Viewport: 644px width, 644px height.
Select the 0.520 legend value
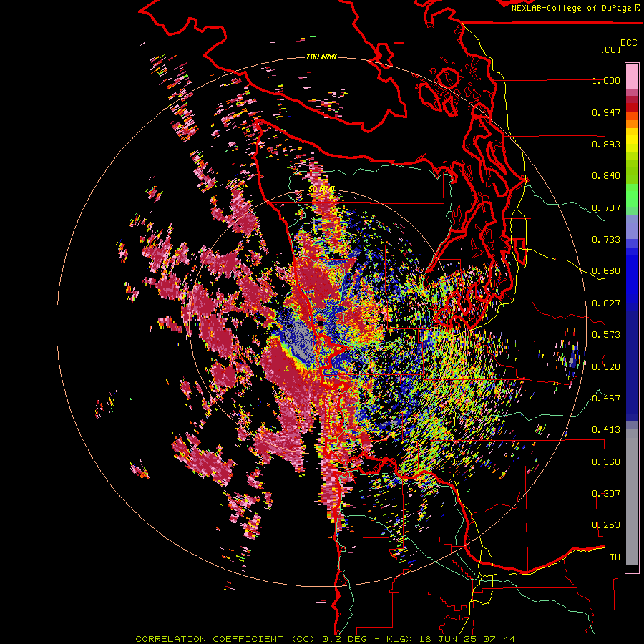(606, 366)
